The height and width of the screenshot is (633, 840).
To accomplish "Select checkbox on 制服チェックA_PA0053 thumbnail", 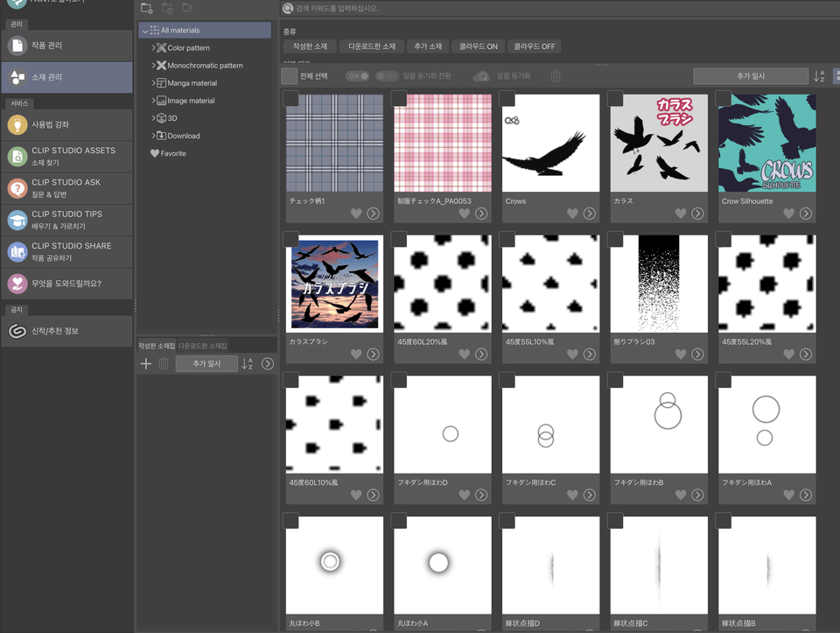I will pos(399,99).
